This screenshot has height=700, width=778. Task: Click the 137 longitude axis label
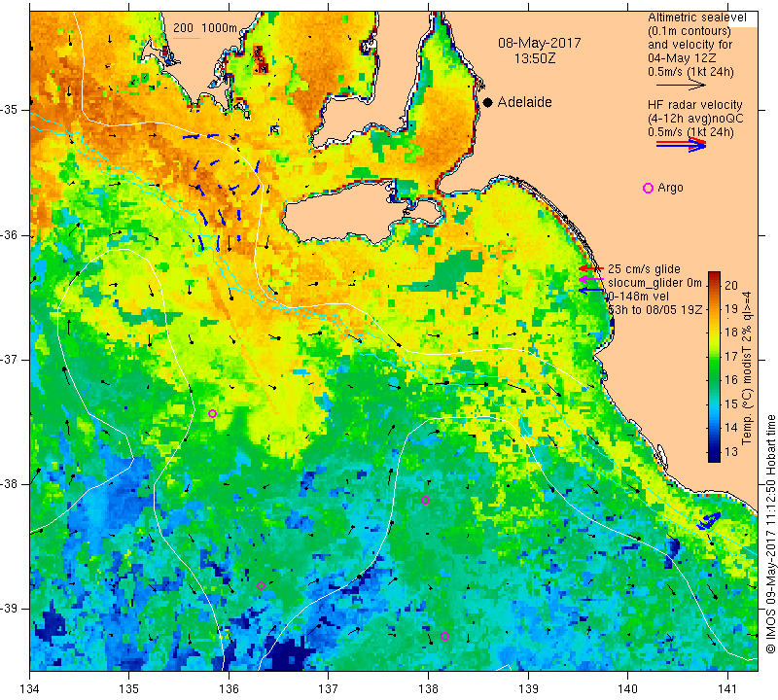coord(329,689)
